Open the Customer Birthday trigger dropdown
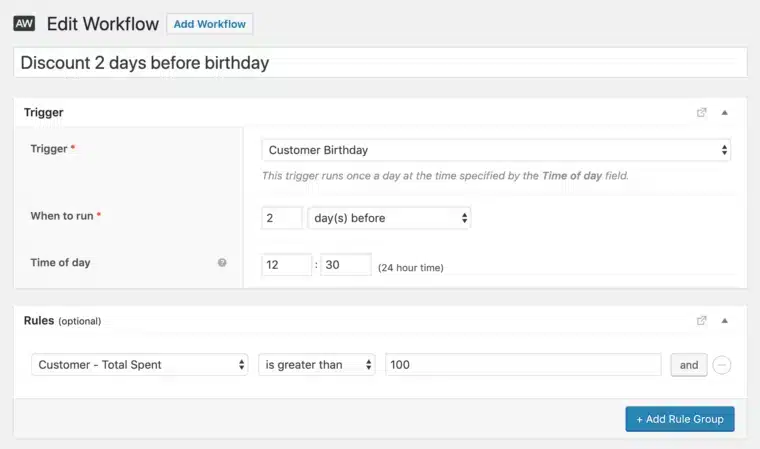This screenshot has height=449, width=760. click(x=496, y=150)
